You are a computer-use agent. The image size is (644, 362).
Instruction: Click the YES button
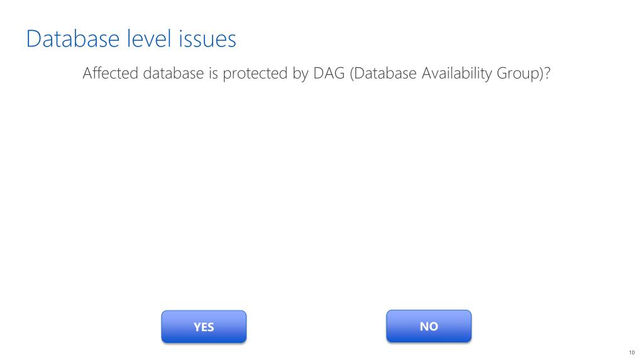(204, 327)
